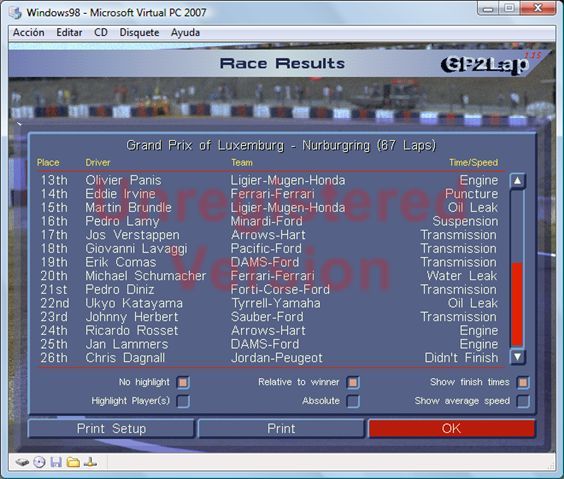The height and width of the screenshot is (479, 564).
Task: Click the results list down arrow
Action: coord(517,357)
